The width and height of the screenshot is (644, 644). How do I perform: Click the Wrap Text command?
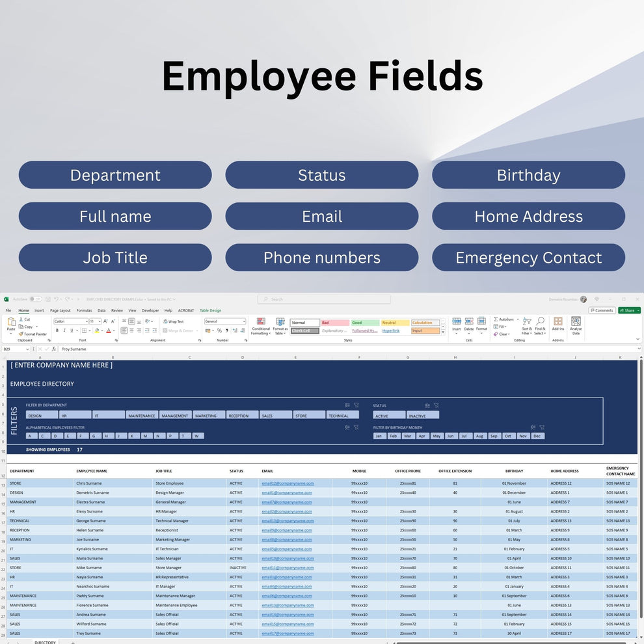click(173, 321)
